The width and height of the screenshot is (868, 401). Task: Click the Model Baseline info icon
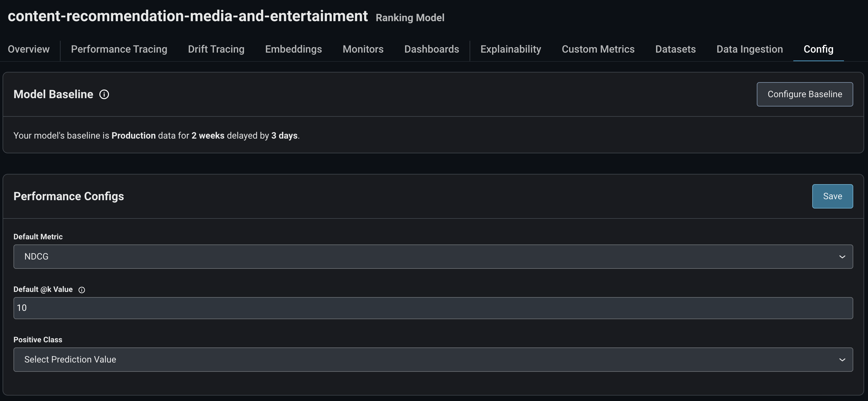pyautogui.click(x=104, y=94)
